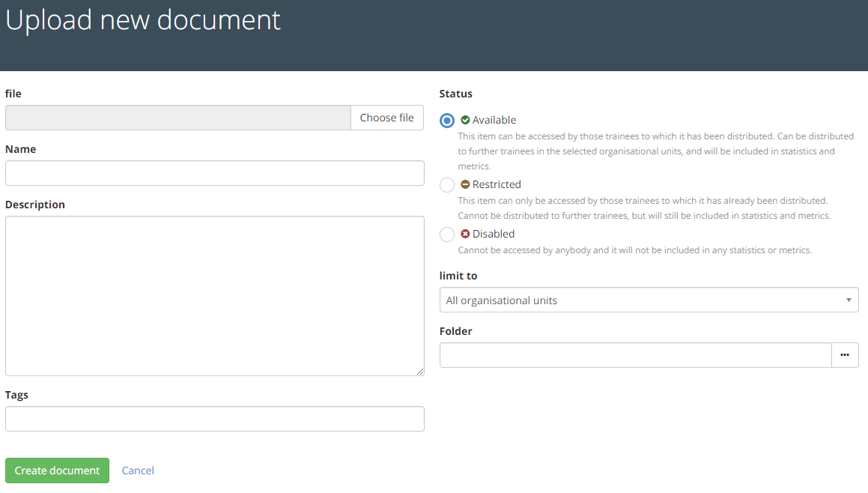The image size is (868, 493).
Task: Focus the Tags input field
Action: click(214, 419)
